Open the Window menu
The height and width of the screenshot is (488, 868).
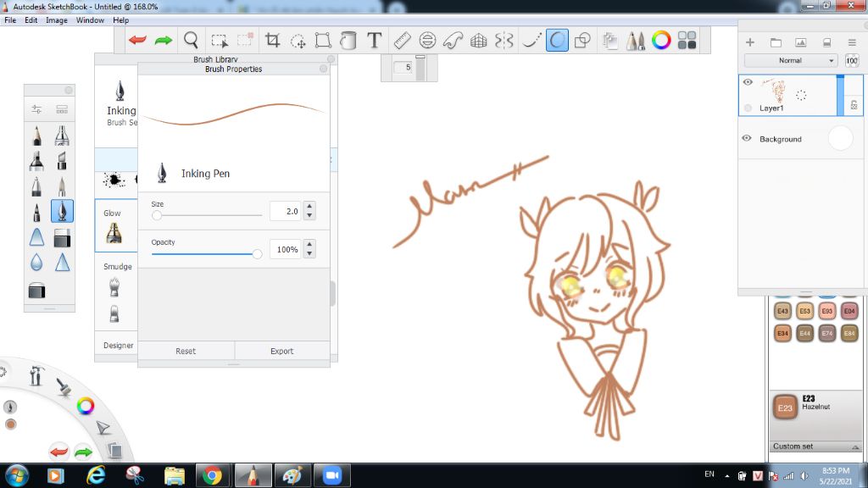pos(90,20)
